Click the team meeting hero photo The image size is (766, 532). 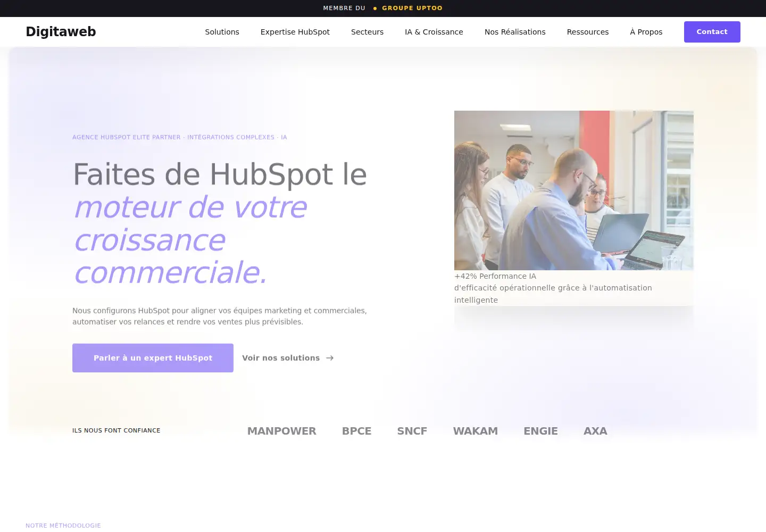tap(573, 190)
